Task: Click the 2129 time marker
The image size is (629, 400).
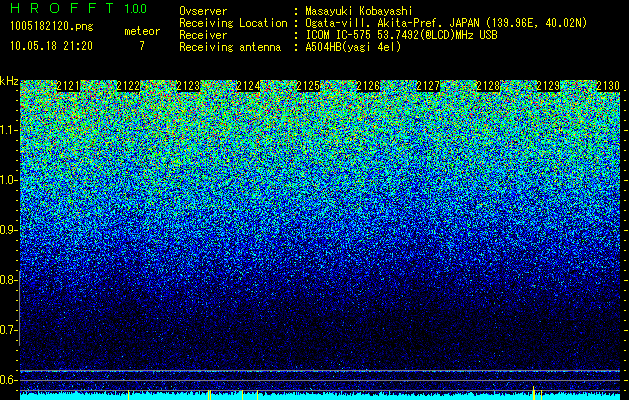Action: click(548, 86)
